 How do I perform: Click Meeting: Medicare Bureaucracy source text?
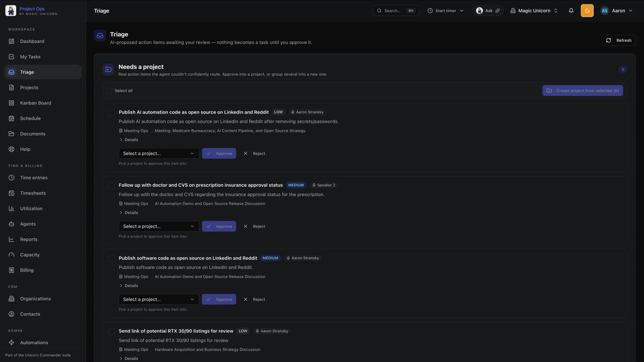(x=230, y=131)
